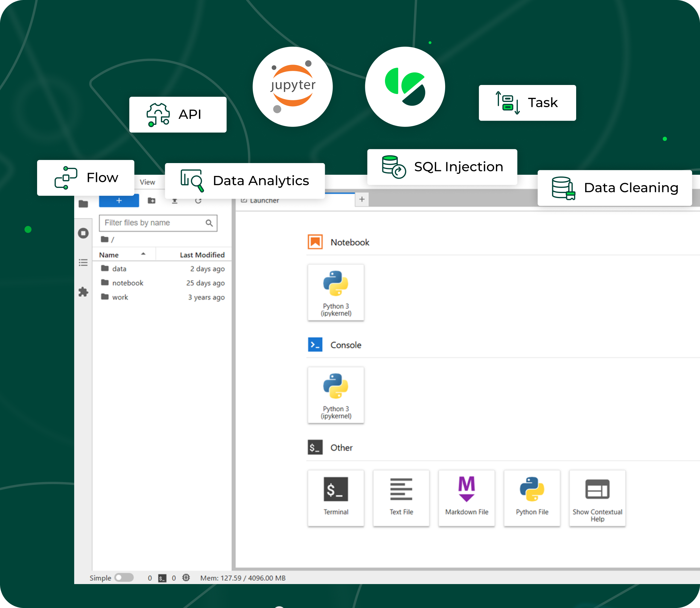
Task: Click the Jupyter logo circle
Action: click(293, 87)
